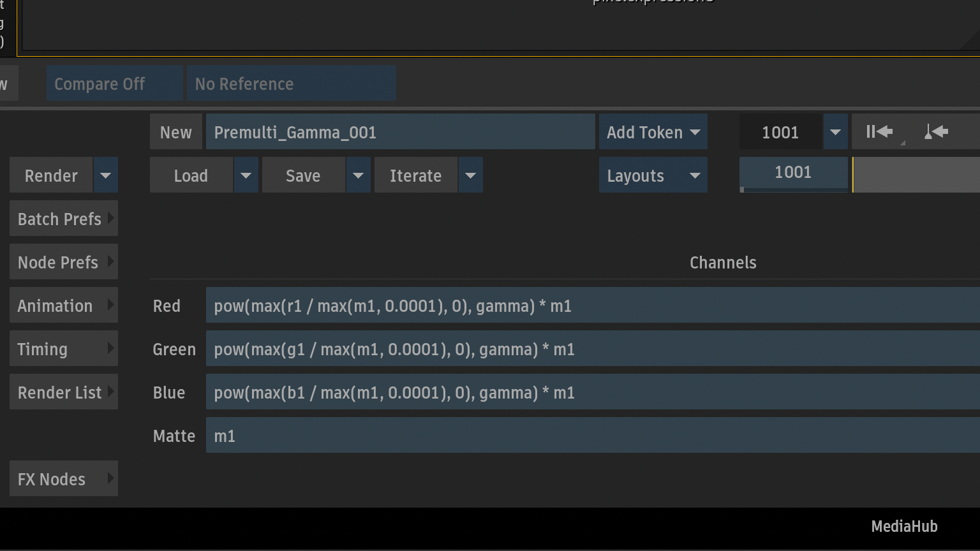Click the Green channel expression field
980x551 pixels.
[593, 349]
